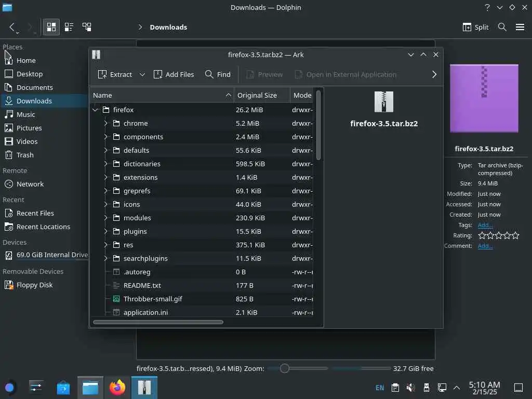Sort by the Name column header

point(162,96)
